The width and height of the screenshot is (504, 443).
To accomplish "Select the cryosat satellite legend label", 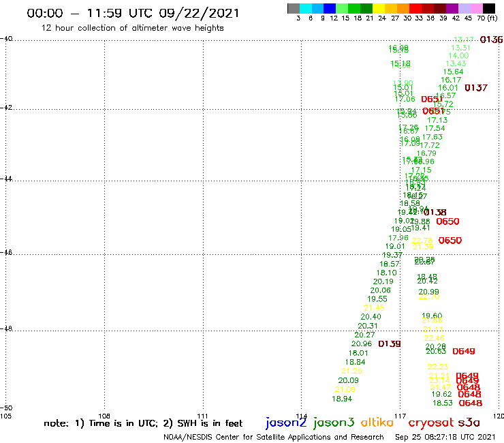I will coord(430,423).
